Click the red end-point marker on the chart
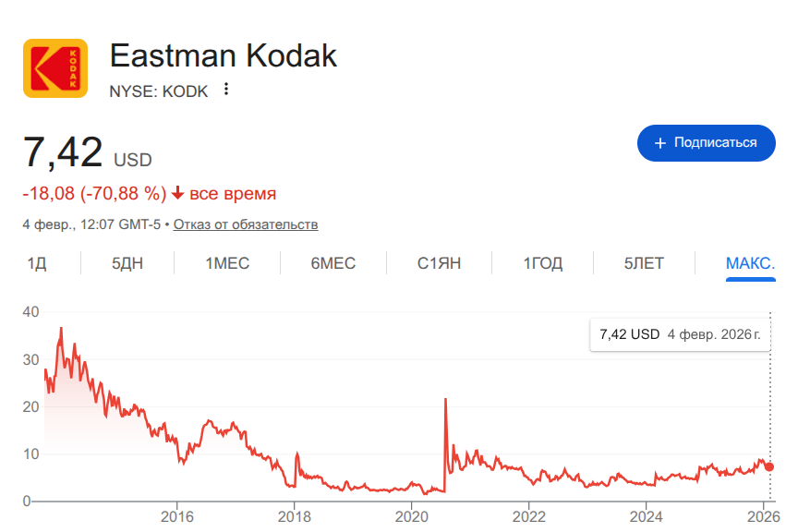 769,466
